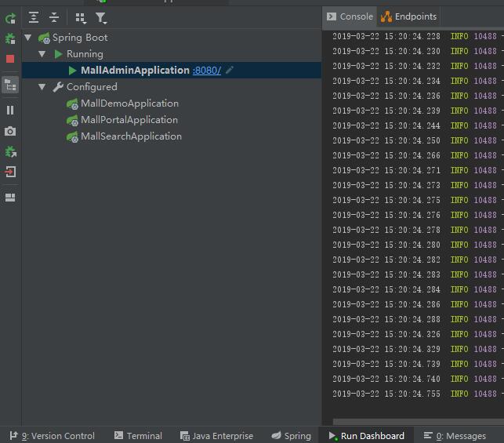Select MallDemoApplication configuration
This screenshot has height=443, width=504.
129,103
